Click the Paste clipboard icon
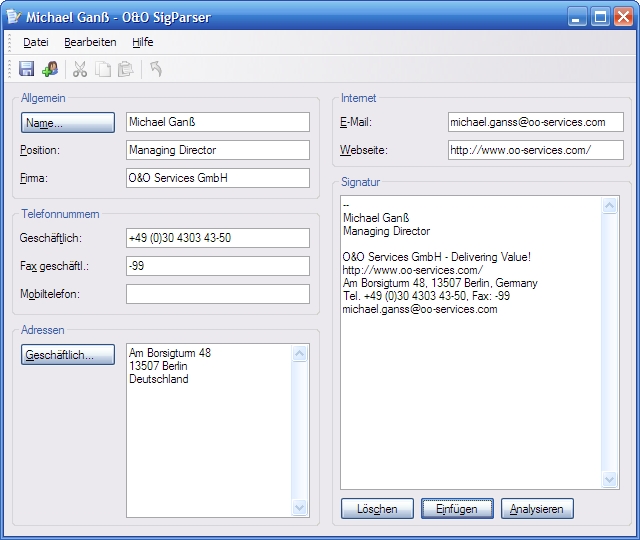 pos(125,69)
